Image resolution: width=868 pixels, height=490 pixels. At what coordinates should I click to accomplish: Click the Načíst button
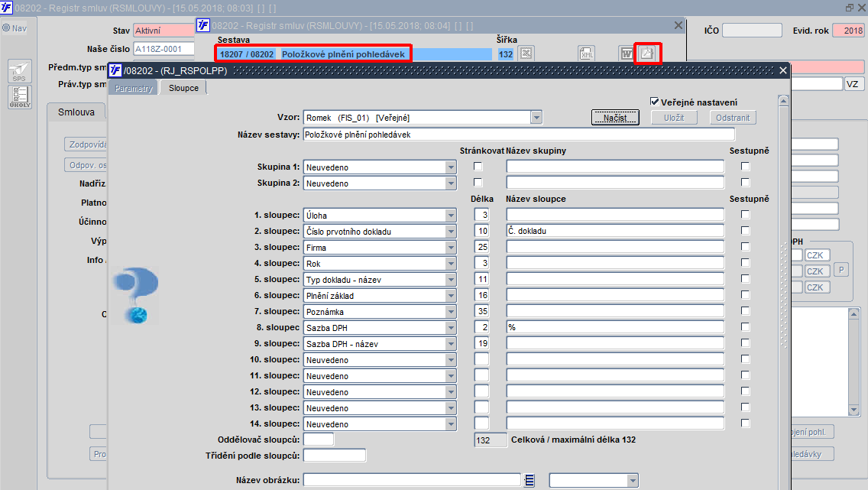click(x=615, y=118)
